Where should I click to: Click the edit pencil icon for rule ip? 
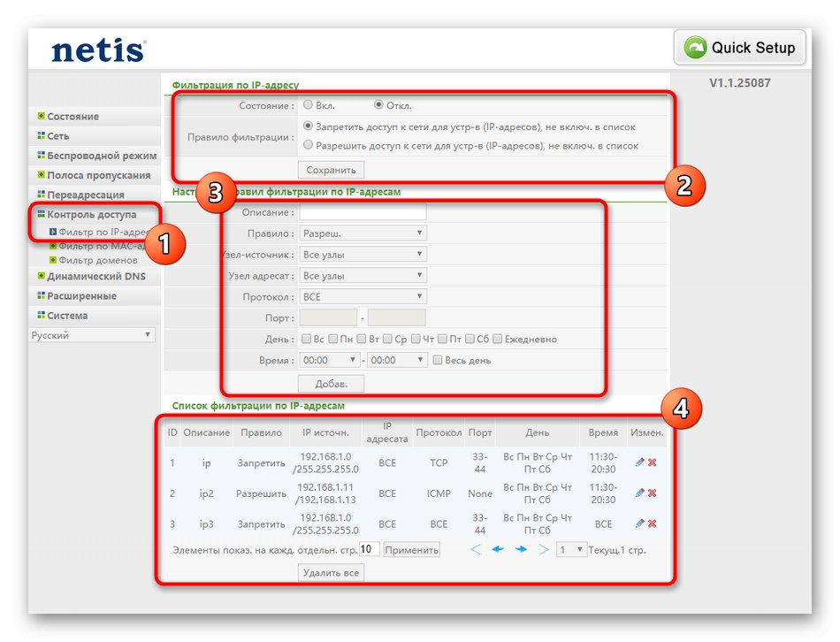(639, 462)
